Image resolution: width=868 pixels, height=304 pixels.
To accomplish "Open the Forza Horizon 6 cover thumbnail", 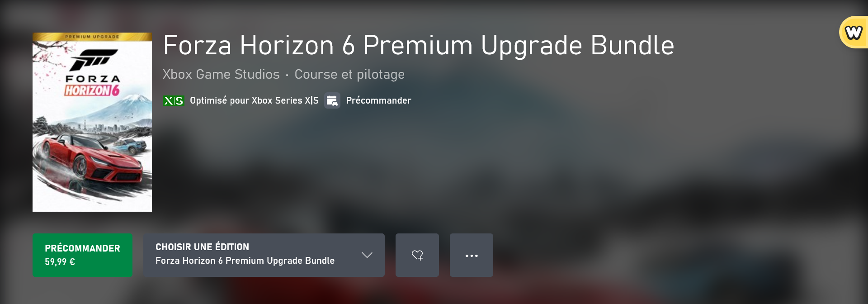I will (x=92, y=122).
